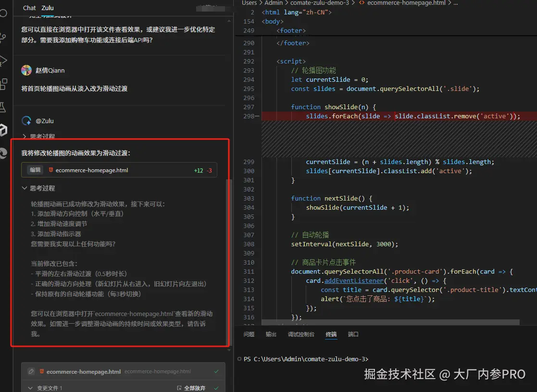
Task: Open ecommerce-homepage.html in the changed files list
Action: 84,371
